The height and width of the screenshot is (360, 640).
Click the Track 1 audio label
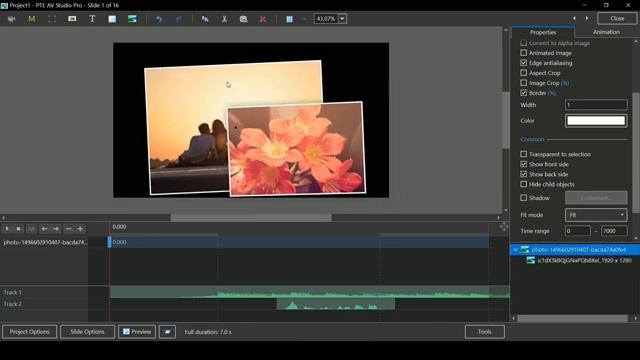[13, 292]
